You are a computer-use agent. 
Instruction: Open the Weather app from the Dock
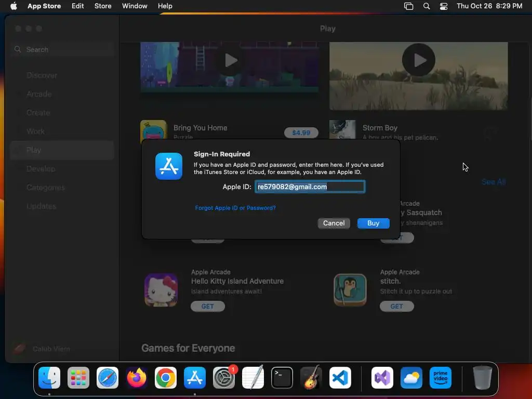click(x=411, y=378)
